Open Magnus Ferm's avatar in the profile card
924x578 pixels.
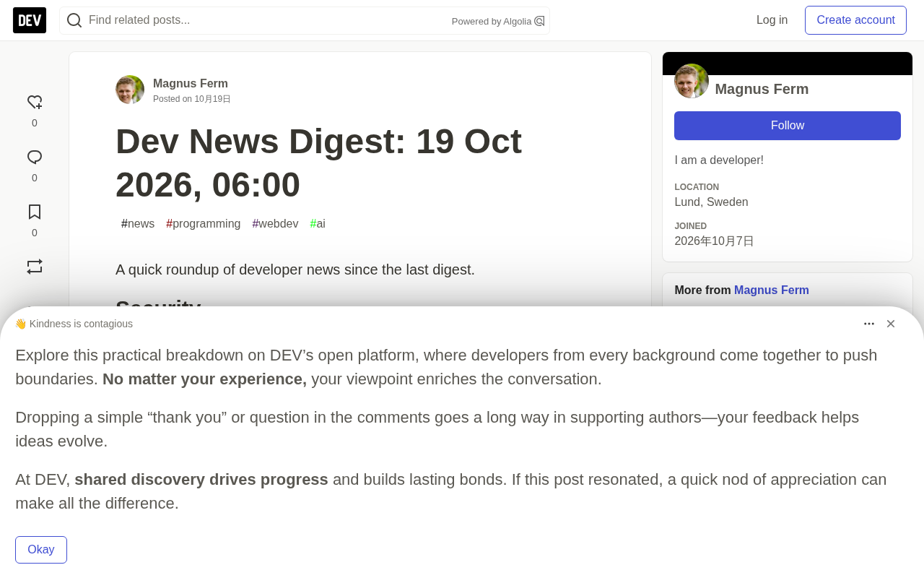coord(692,81)
